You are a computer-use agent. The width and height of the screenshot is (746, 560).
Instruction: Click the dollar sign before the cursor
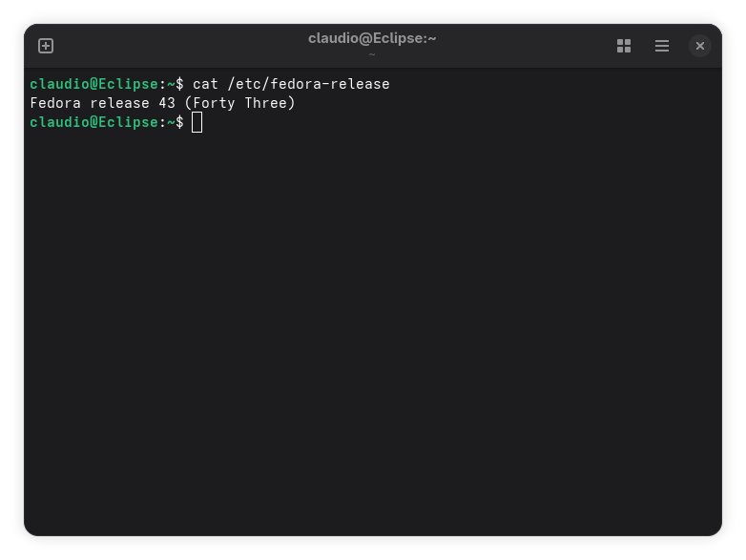coord(179,122)
